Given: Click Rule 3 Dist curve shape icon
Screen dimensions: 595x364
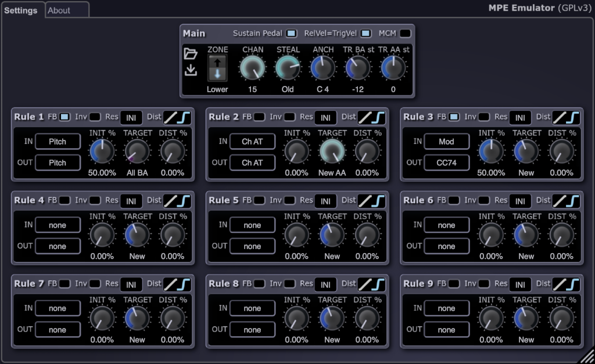Looking at the screenshot, I should [x=566, y=117].
